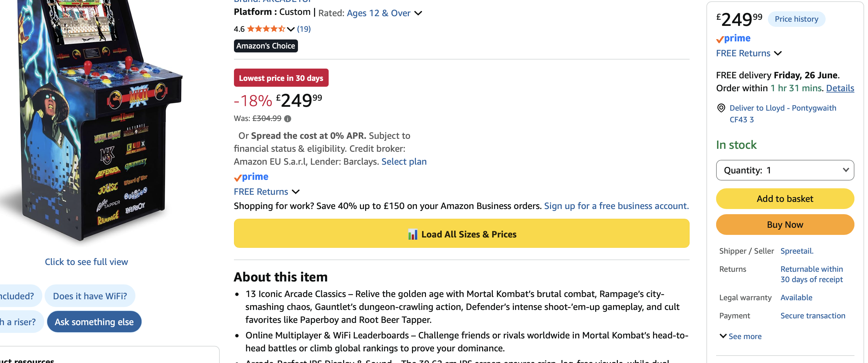Open the Amazon's Choice badge
The height and width of the screenshot is (363, 868).
[x=266, y=46]
